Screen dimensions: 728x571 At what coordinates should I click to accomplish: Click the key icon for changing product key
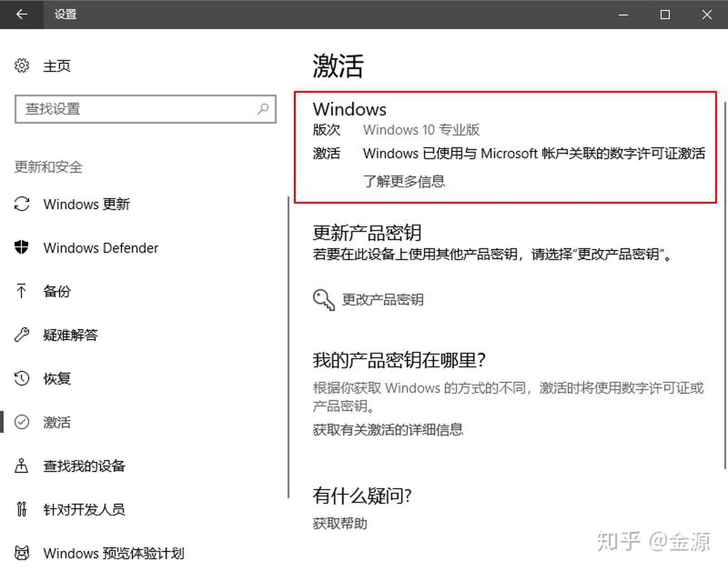324,300
